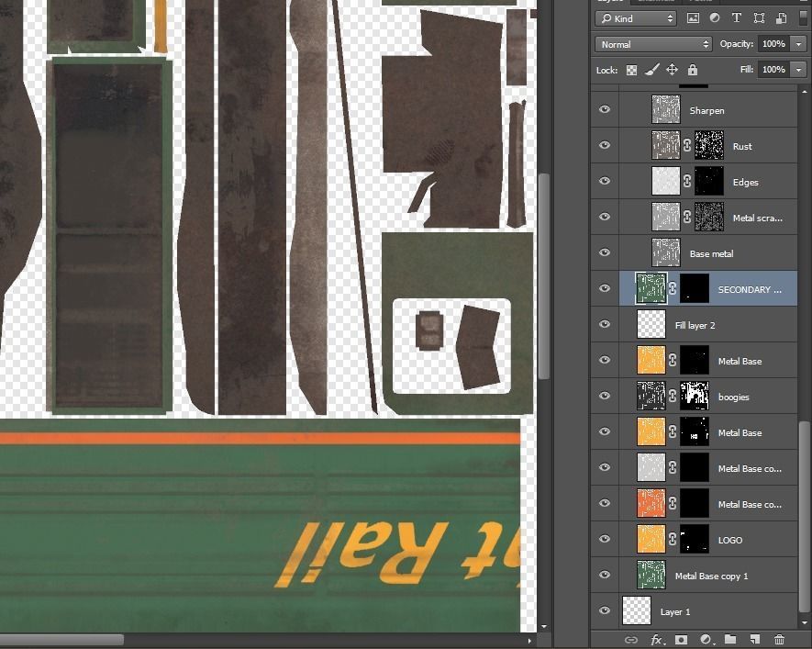Create new fill or adjustment layer icon
Viewport: 812px width, 649px height.
click(706, 640)
